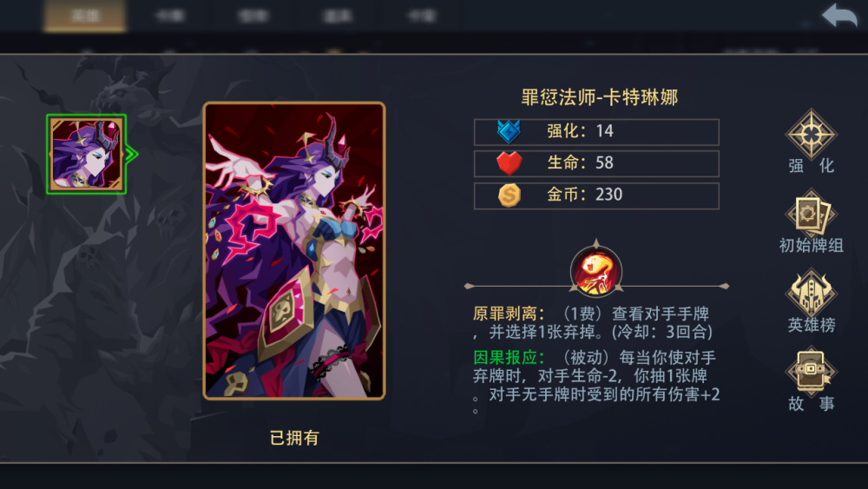The width and height of the screenshot is (868, 489).
Task: Open the 故事 story scroll icon
Action: tap(811, 372)
